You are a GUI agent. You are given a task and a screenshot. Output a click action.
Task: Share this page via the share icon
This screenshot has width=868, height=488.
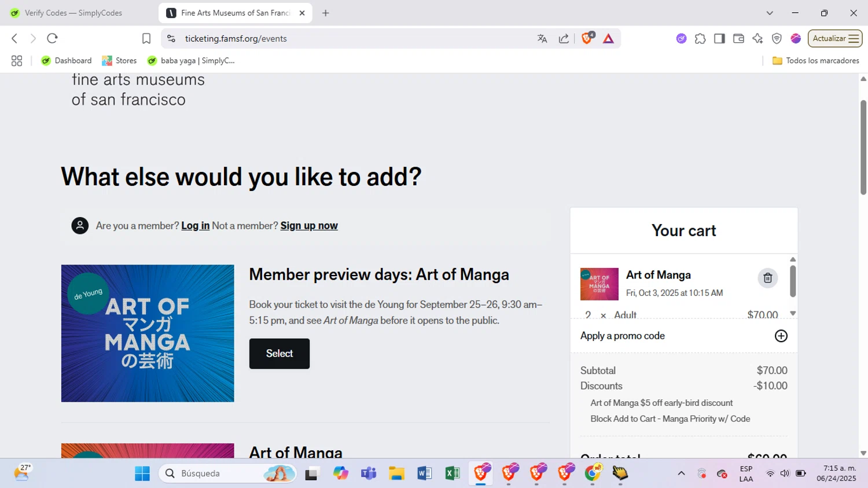pyautogui.click(x=564, y=39)
